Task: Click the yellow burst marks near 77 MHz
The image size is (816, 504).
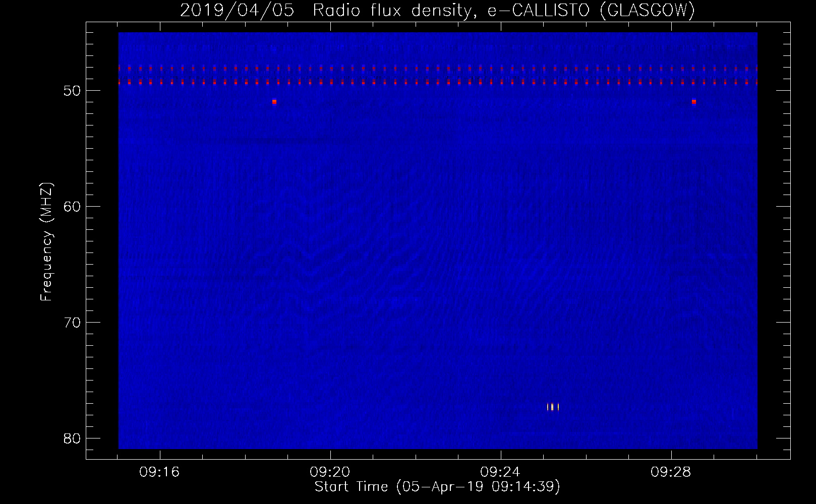Action: tap(553, 407)
